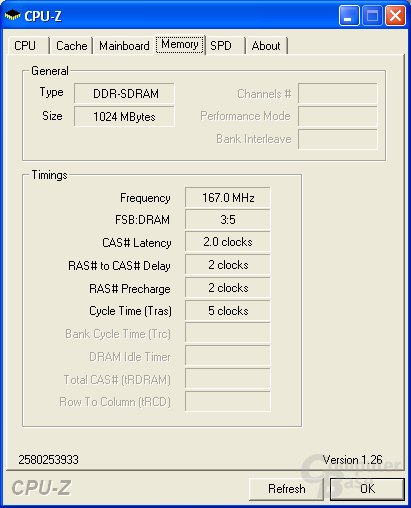Select the Mainboard tab
This screenshot has height=508, width=411.
124,46
